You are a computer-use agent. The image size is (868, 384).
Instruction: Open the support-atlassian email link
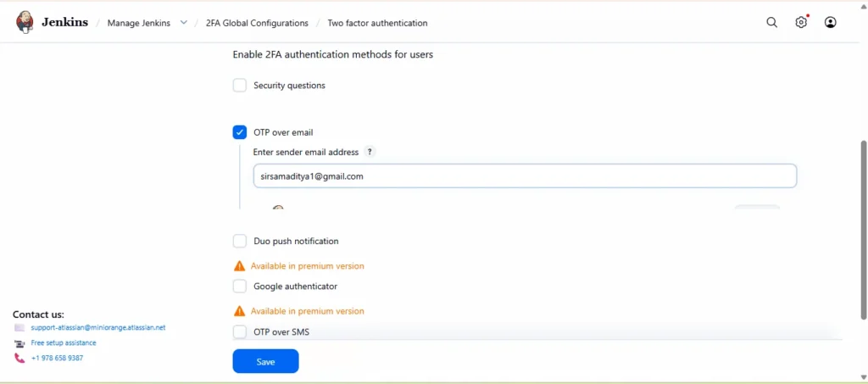coord(98,328)
